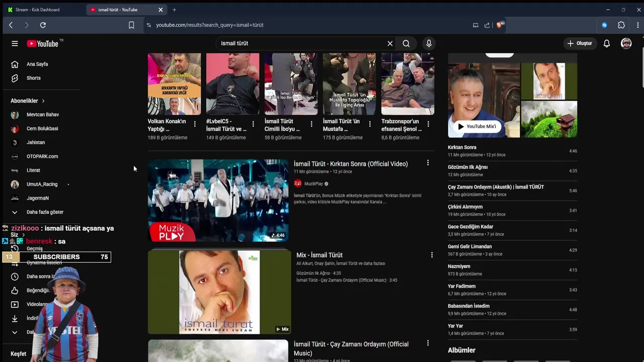Expand the Abonelikler section arrow

43,101
